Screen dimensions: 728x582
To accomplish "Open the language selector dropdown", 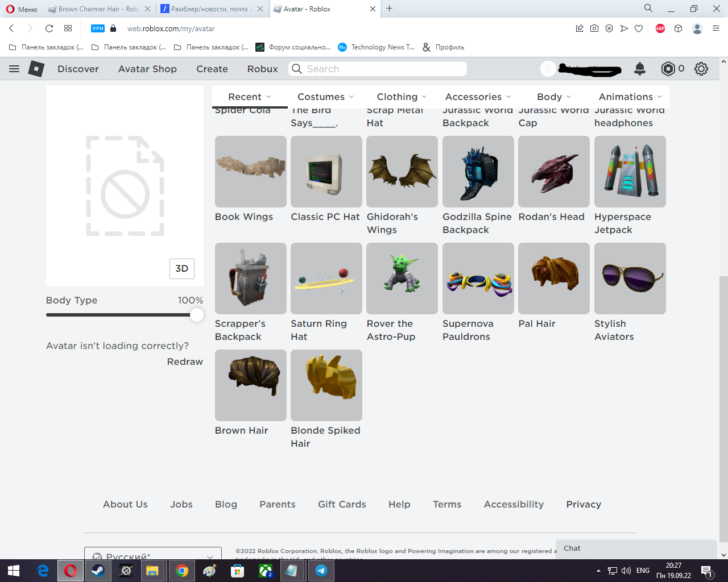I will (153, 554).
